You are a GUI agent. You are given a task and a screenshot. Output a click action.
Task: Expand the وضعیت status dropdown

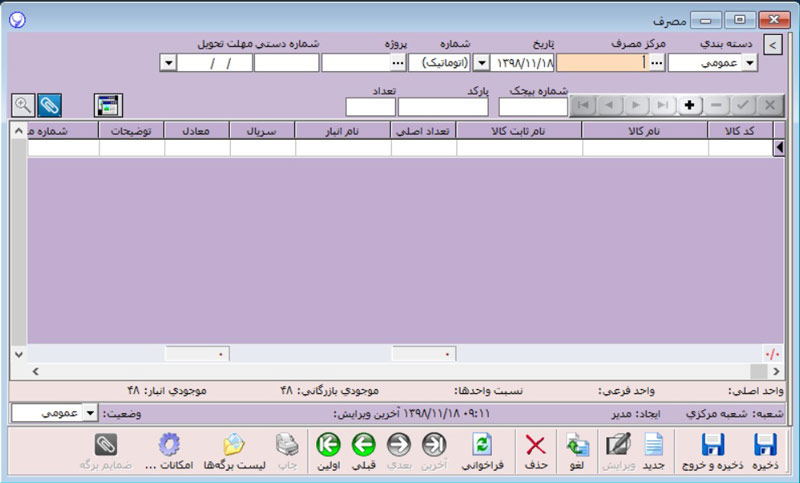(89, 413)
